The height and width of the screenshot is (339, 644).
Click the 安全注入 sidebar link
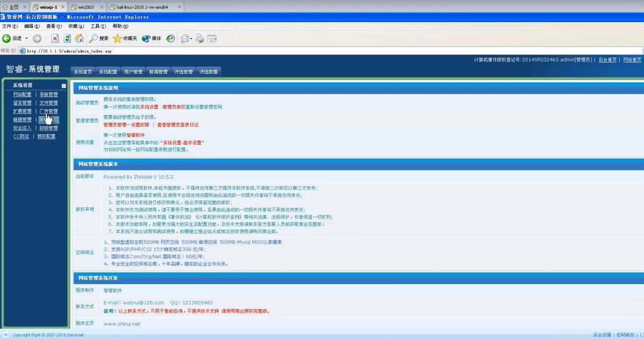tap(22, 128)
